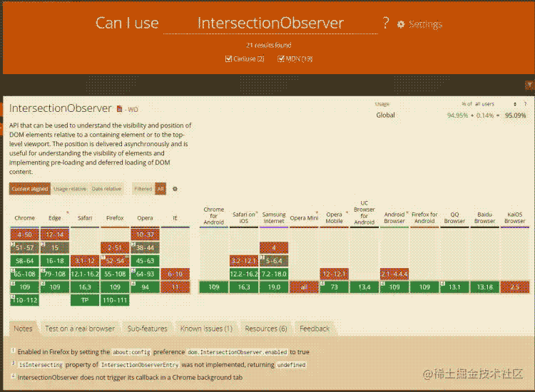Select Safari on iOS 3.2-12.1 cell
535x392 pixels.
point(244,261)
